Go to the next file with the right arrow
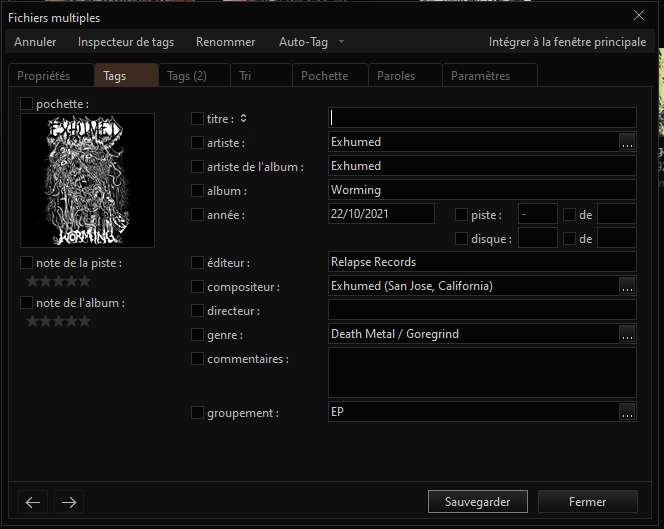 tap(69, 502)
